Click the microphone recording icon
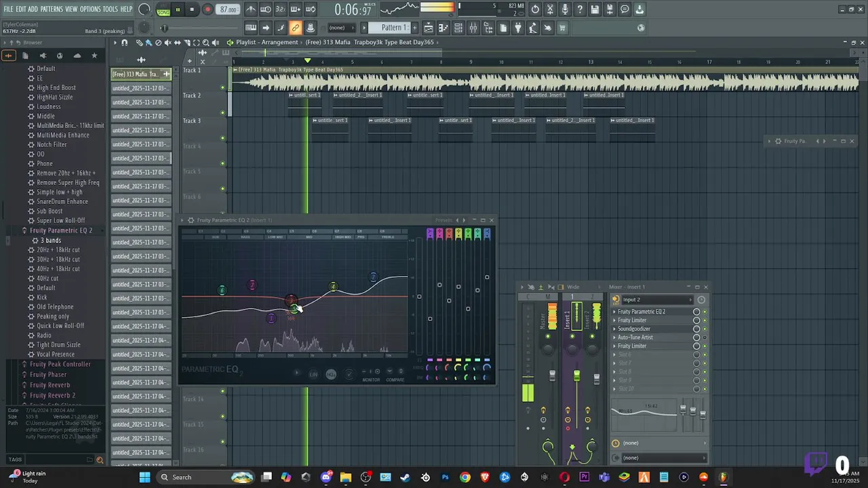868x488 pixels. point(565,9)
